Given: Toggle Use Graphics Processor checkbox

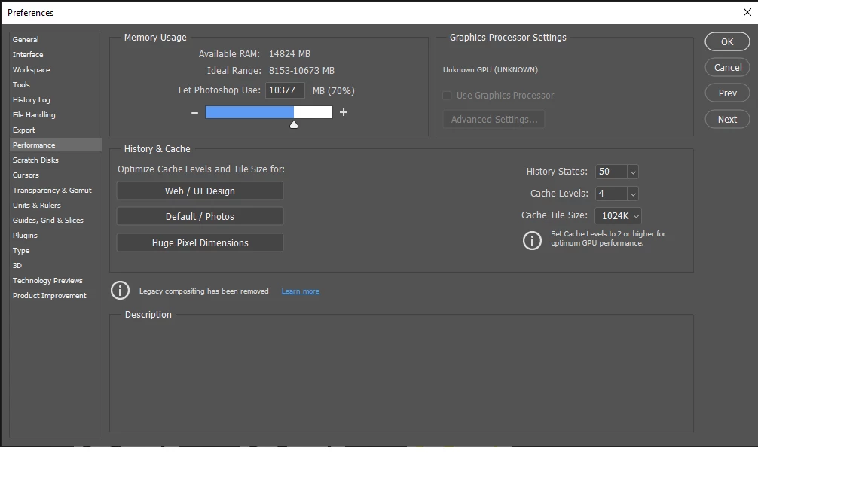Looking at the screenshot, I should (x=447, y=96).
